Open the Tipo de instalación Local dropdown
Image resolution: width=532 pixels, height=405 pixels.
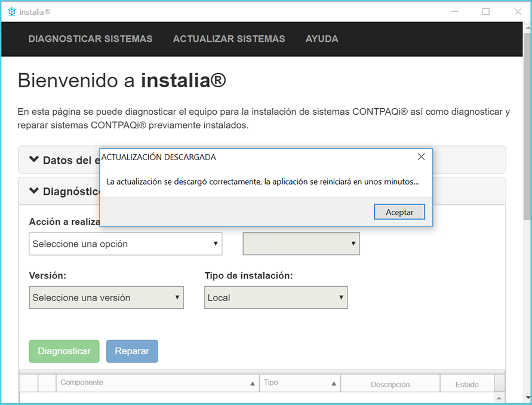pyautogui.click(x=276, y=297)
